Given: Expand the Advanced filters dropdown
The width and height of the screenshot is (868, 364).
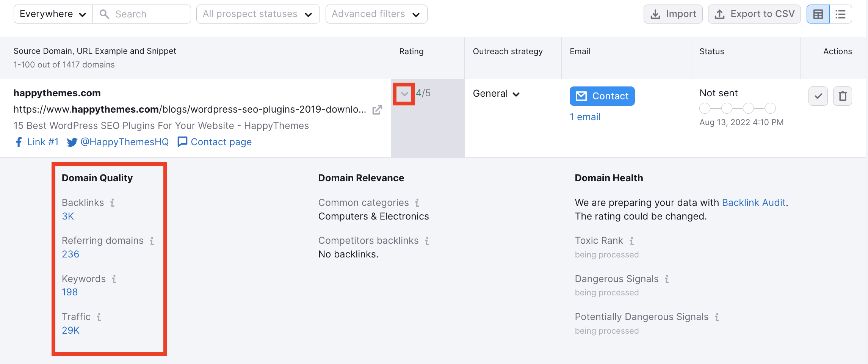Looking at the screenshot, I should point(376,14).
